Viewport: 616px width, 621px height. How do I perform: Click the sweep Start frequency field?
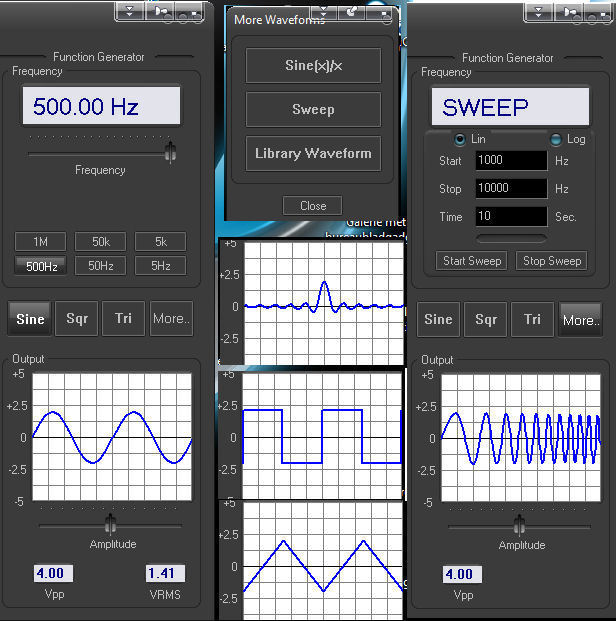pyautogui.click(x=511, y=160)
